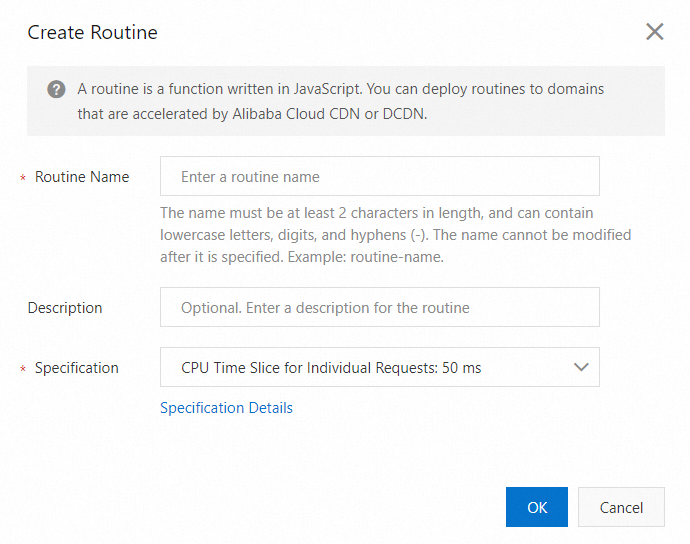Image resolution: width=690 pixels, height=544 pixels.
Task: Click the Specification field label
Action: (77, 368)
